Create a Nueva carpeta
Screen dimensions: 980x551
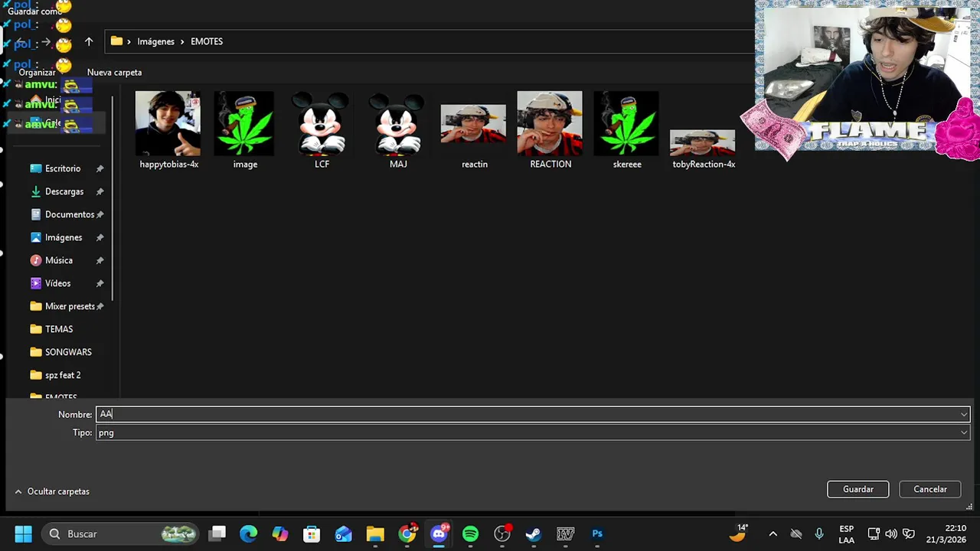click(114, 72)
